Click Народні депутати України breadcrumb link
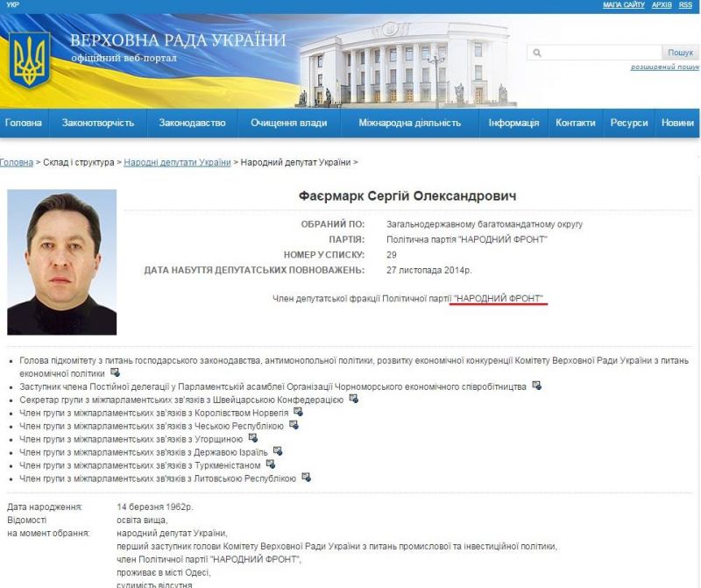The height and width of the screenshot is (588, 701). click(177, 163)
